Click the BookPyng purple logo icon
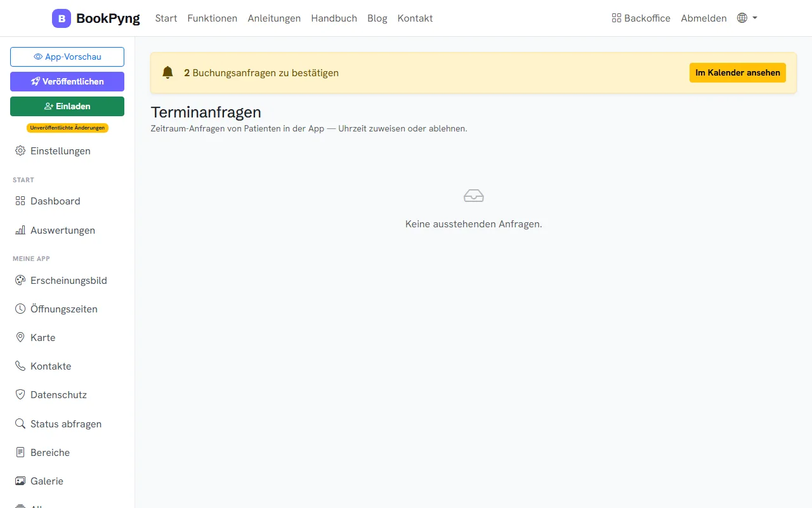This screenshot has height=508, width=812. click(62, 18)
